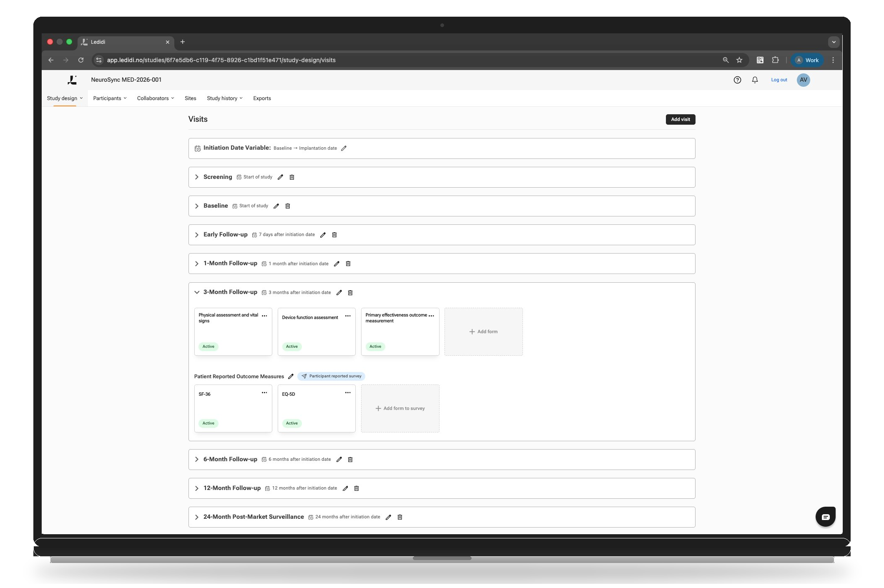The image size is (884, 588).
Task: Delete the Screening visit with trash icon
Action: (x=292, y=177)
